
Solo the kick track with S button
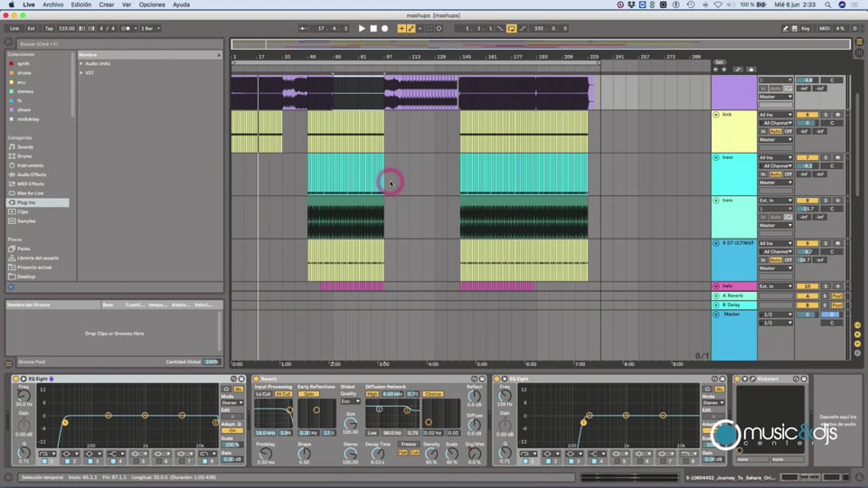pyautogui.click(x=826, y=115)
